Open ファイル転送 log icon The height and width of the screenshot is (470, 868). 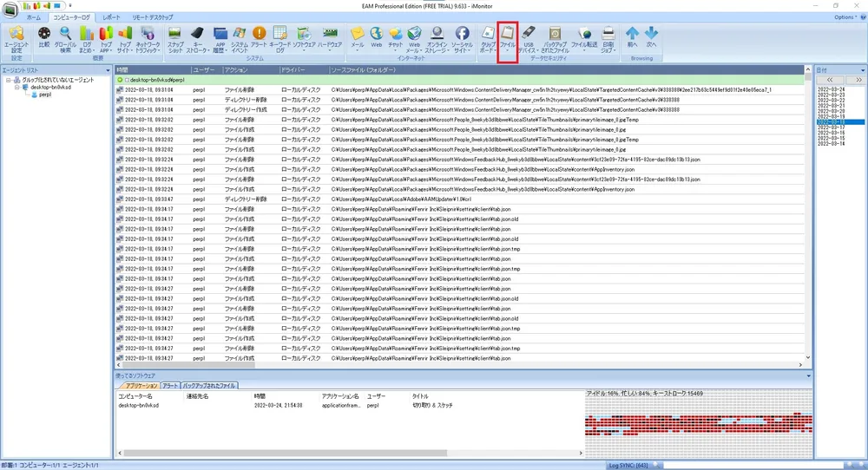[584, 38]
